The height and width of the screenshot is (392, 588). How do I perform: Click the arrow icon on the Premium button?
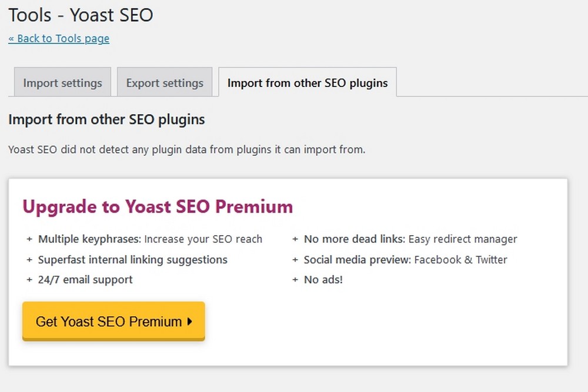[190, 321]
